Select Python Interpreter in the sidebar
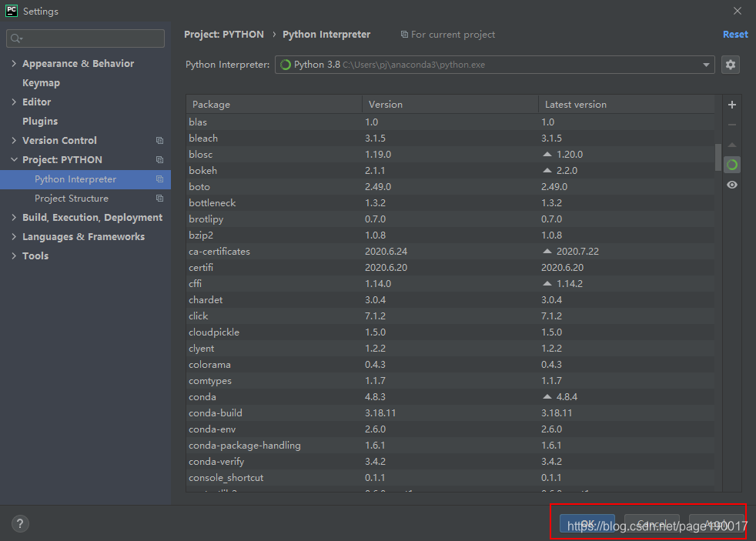The image size is (756, 541). [x=85, y=179]
